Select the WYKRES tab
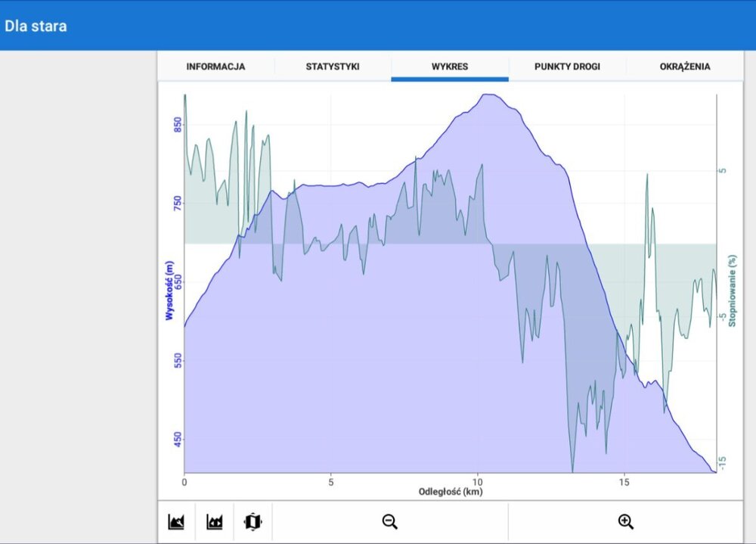 click(450, 67)
